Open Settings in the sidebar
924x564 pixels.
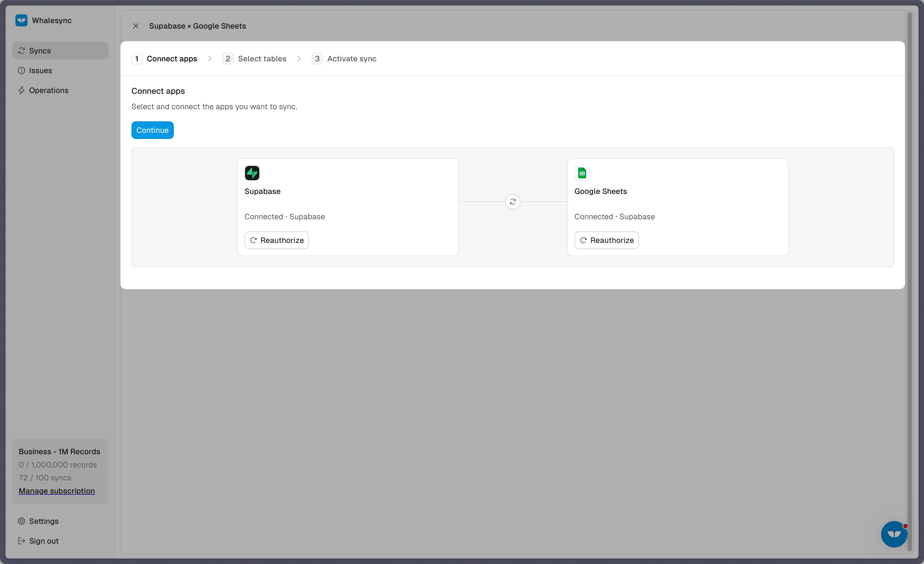(60, 521)
